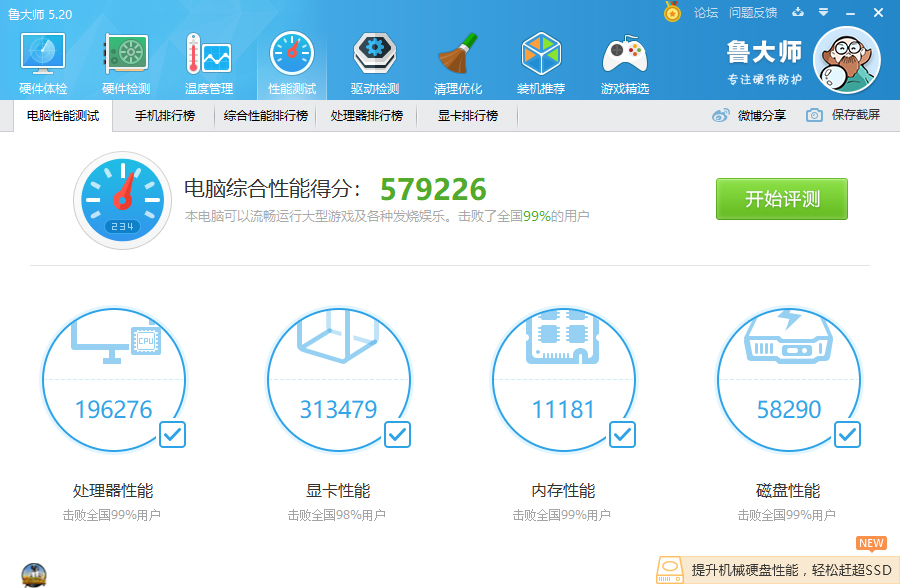Click the gold medal icon in title bar
The image size is (908, 588).
pos(673,12)
